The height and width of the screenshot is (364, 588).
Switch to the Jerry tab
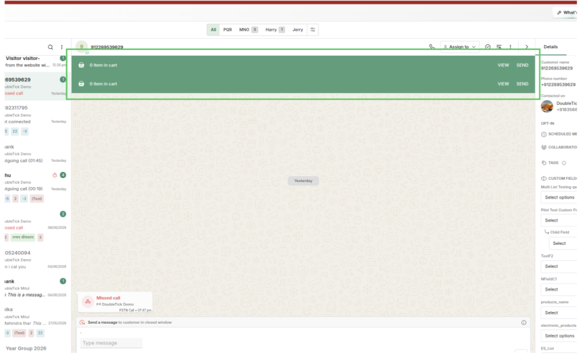[298, 30]
